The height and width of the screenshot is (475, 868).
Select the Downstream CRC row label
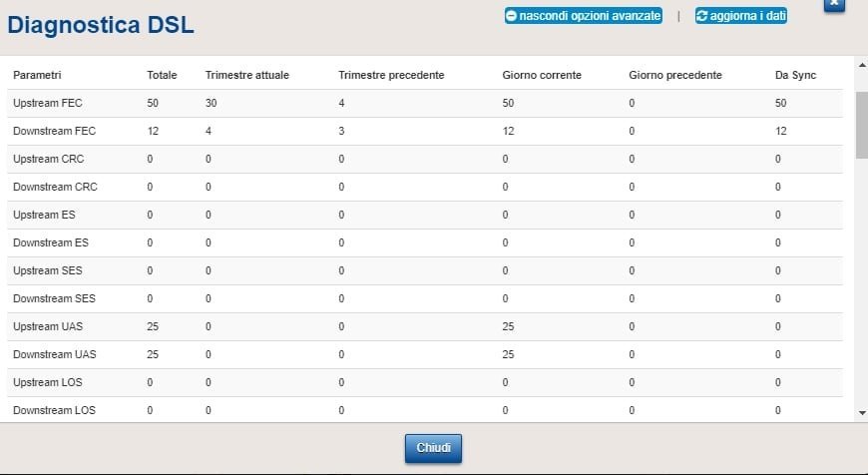pyautogui.click(x=55, y=188)
